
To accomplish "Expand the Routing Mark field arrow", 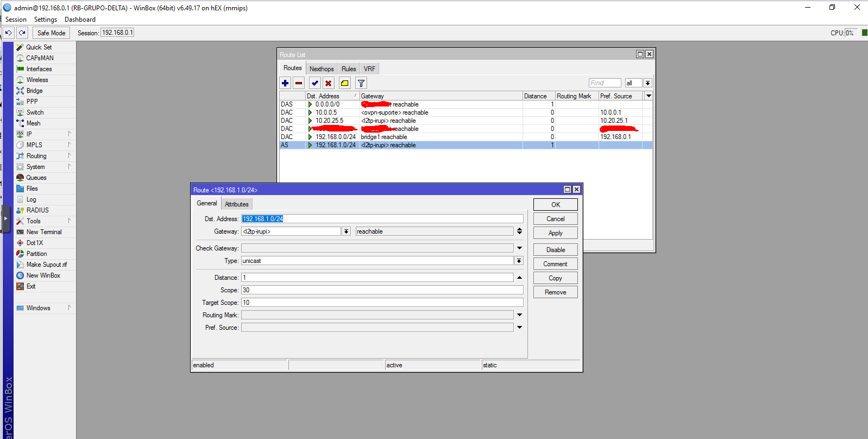I will coord(519,315).
